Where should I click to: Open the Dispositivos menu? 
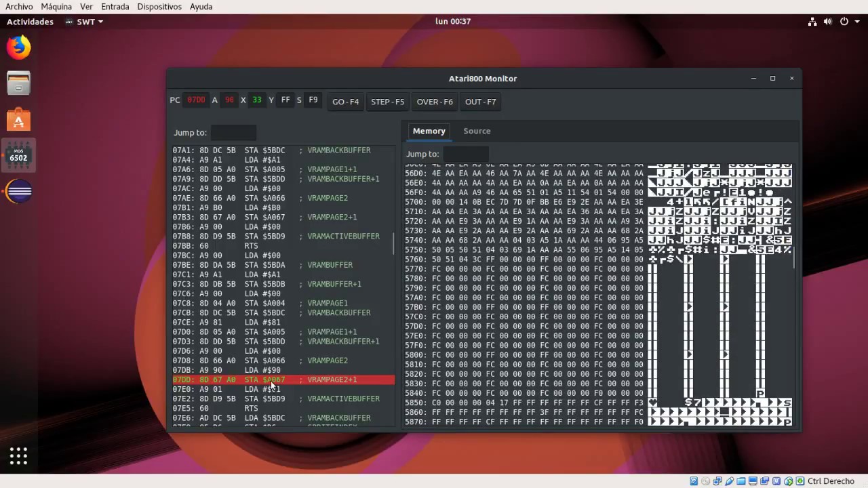pyautogui.click(x=159, y=6)
